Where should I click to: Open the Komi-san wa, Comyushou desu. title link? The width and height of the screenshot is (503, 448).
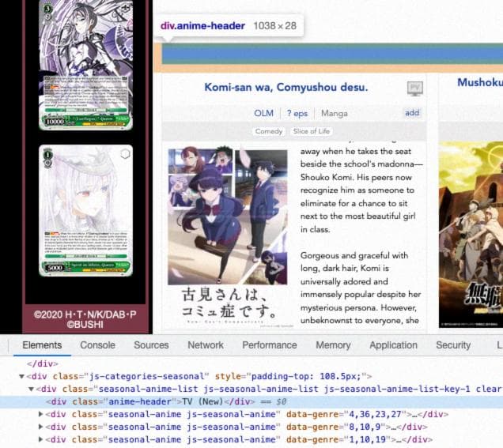(x=286, y=87)
